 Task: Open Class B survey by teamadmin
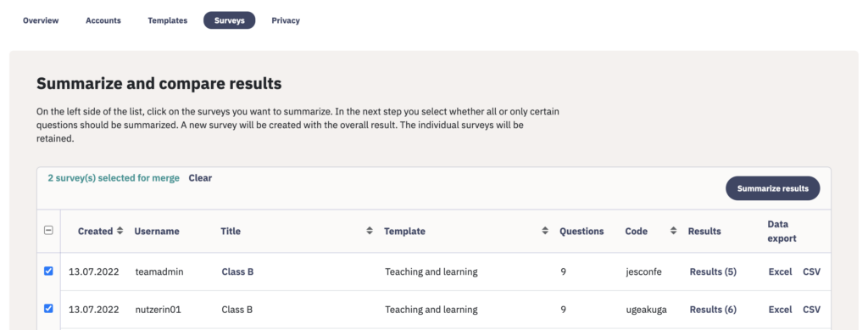[x=237, y=271]
